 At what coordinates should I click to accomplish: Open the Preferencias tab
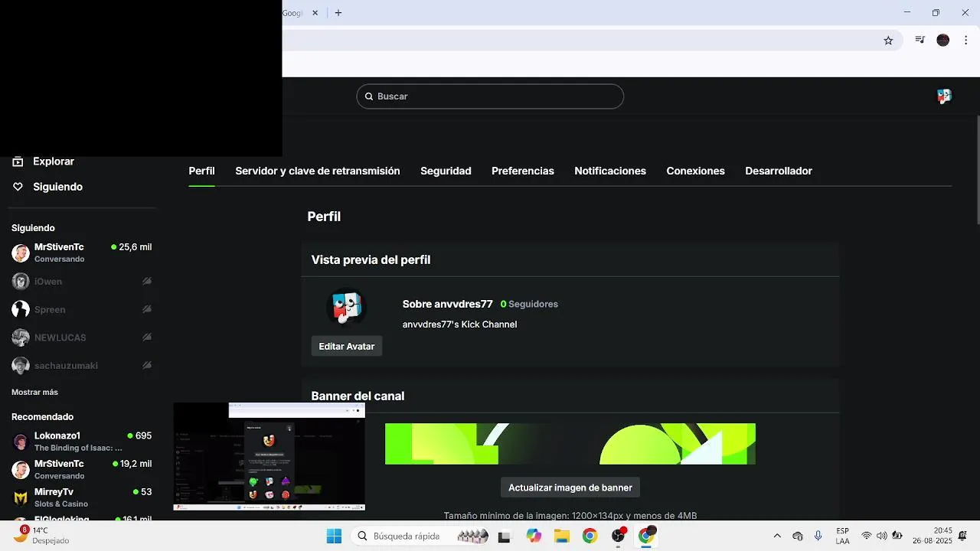tap(523, 171)
